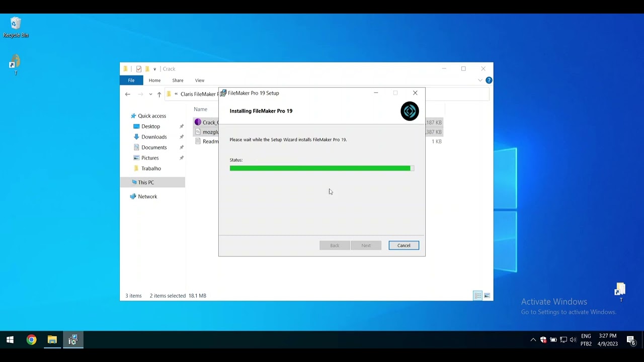
Task: Switch to the Share ribbon tab
Action: [178, 80]
